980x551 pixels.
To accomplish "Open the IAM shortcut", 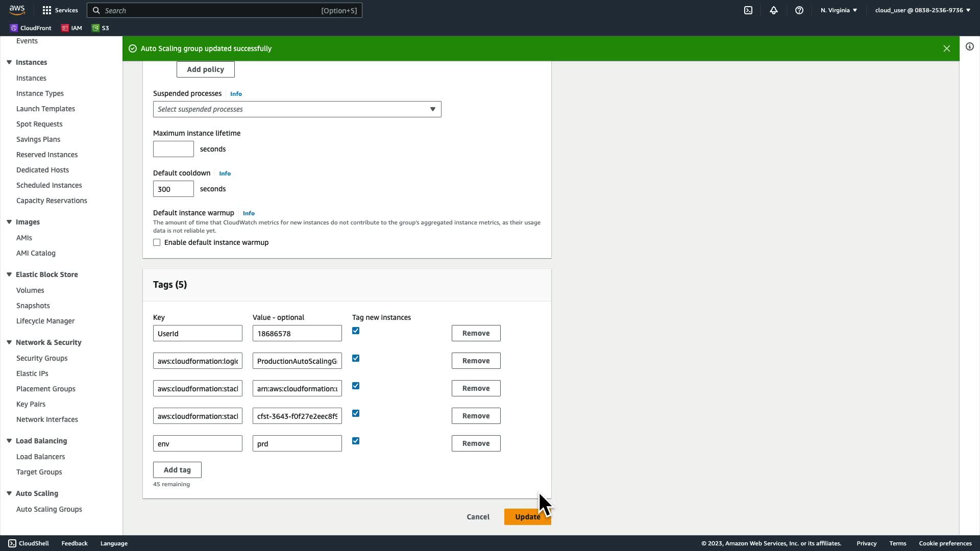I will [71, 28].
